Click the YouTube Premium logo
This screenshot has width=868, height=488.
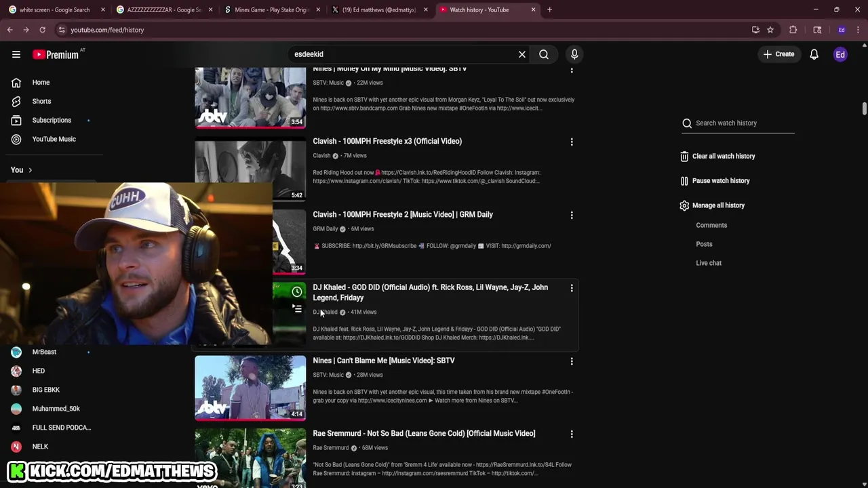(x=56, y=54)
